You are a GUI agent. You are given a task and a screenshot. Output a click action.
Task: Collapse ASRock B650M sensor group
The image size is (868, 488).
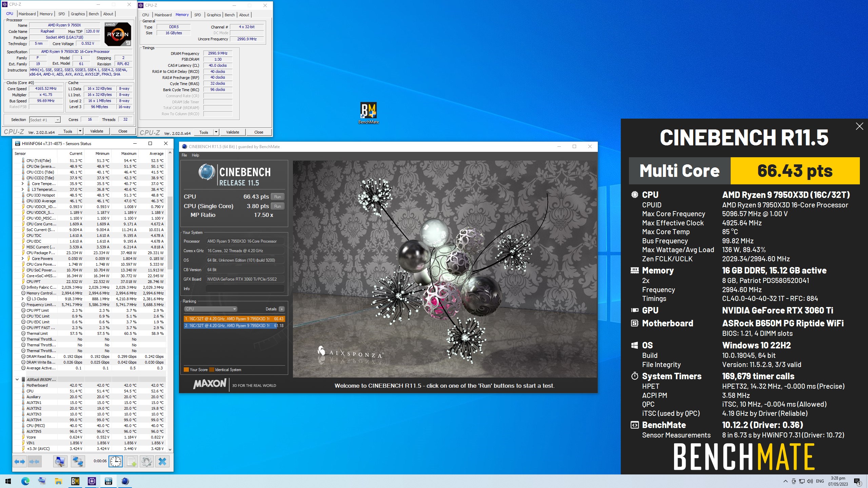(17, 380)
